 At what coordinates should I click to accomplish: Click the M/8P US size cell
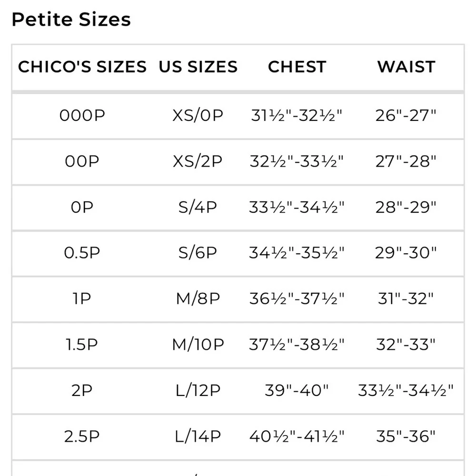coord(198,299)
